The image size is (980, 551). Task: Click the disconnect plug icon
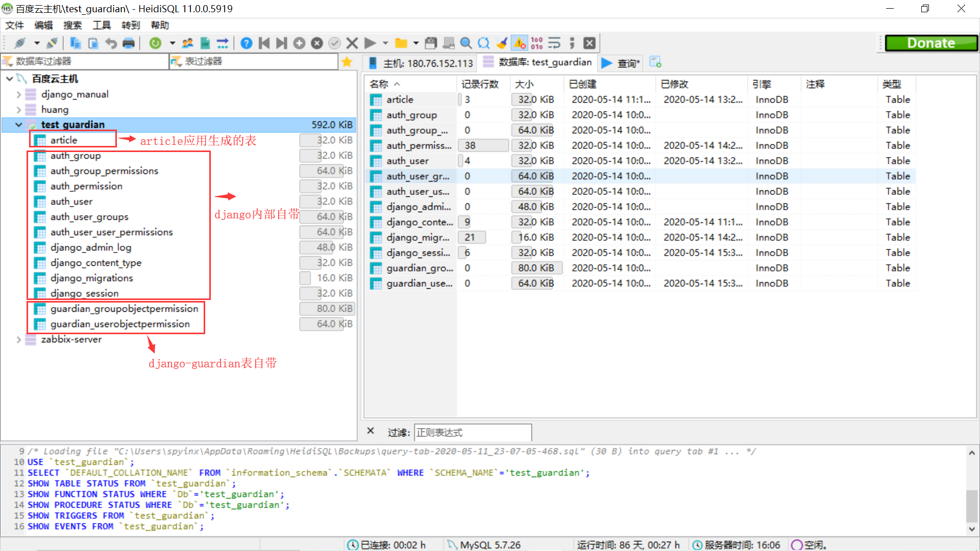click(x=52, y=43)
